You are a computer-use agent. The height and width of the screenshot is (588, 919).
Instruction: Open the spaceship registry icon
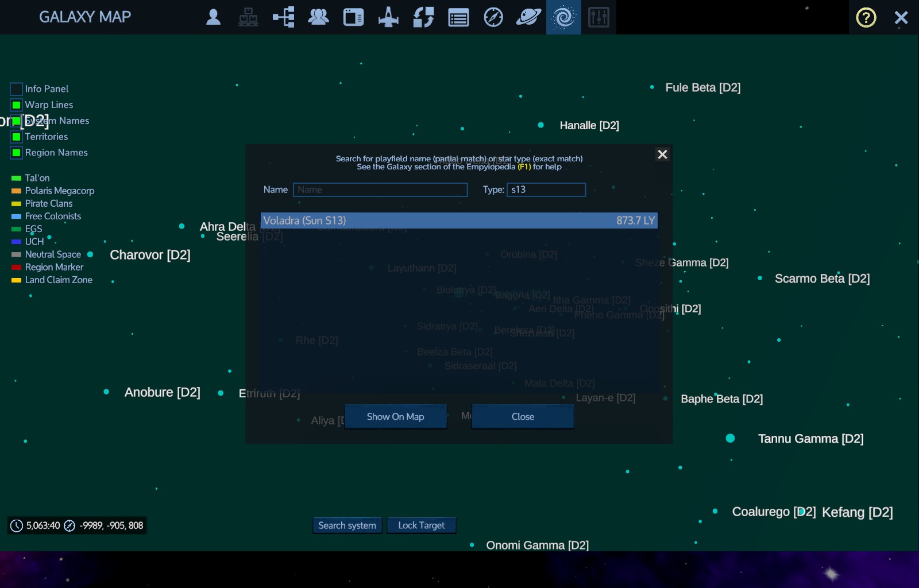[x=388, y=17]
